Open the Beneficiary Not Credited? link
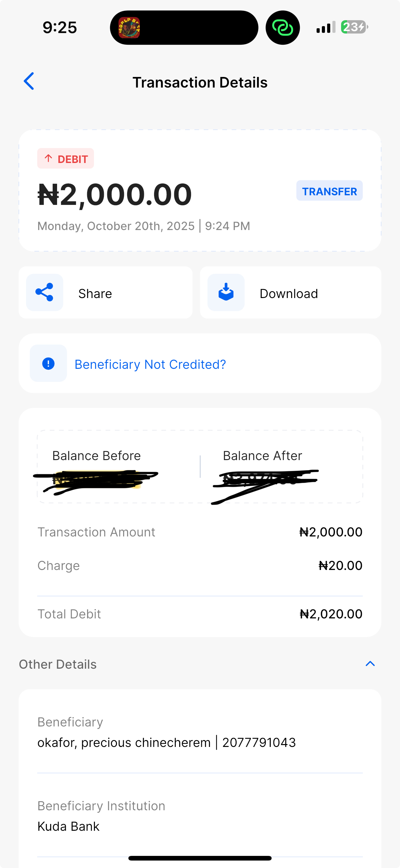 point(150,364)
